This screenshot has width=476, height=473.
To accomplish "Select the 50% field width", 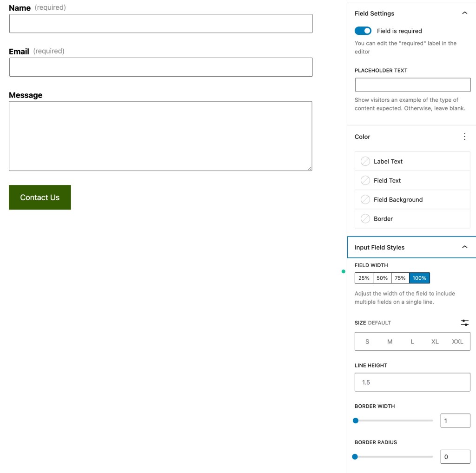I will point(382,278).
